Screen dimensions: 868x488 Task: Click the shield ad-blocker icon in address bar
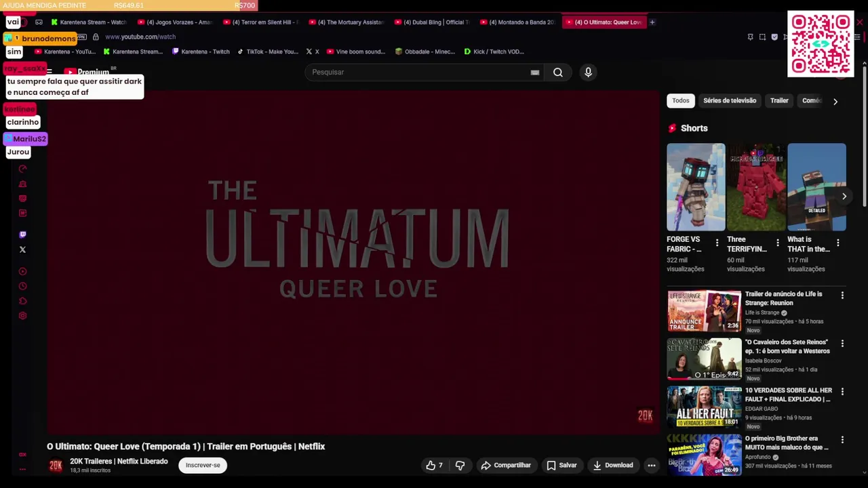pos(774,37)
